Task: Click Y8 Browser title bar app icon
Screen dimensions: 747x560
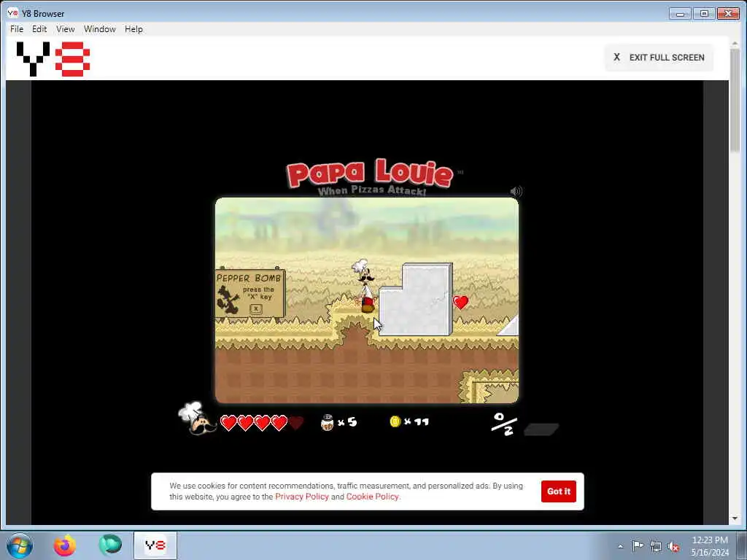Action: pos(13,13)
